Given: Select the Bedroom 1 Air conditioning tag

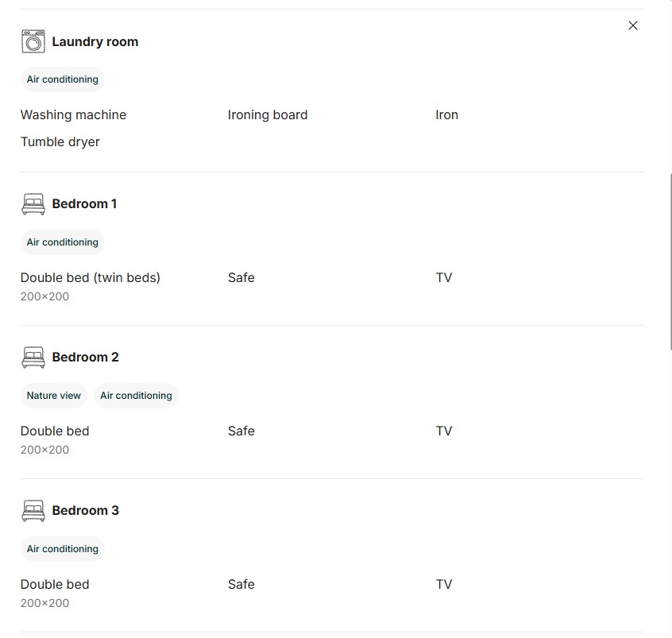Looking at the screenshot, I should click(x=63, y=242).
